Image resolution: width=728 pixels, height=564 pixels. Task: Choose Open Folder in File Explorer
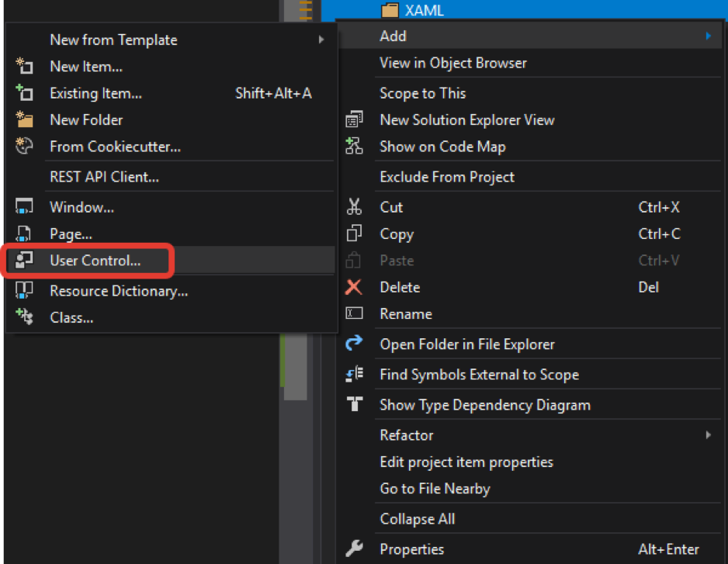[466, 344]
